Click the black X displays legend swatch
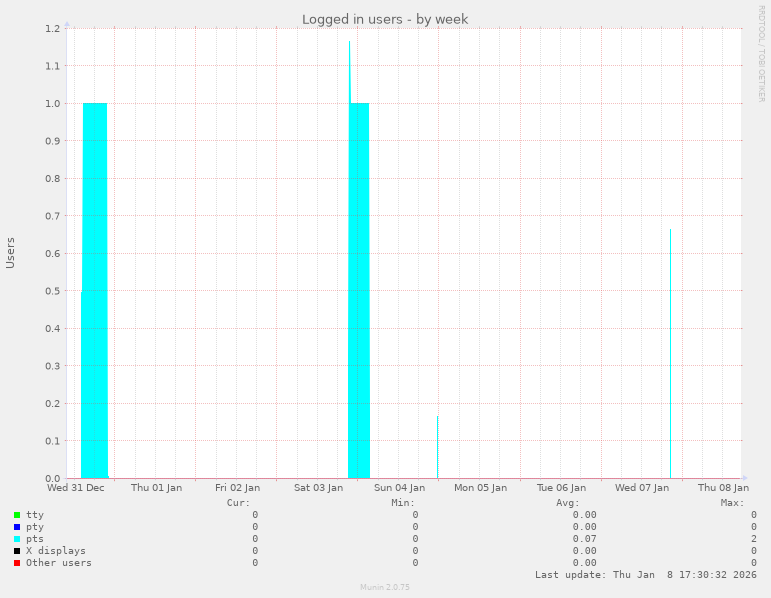The image size is (771, 598). (17, 551)
